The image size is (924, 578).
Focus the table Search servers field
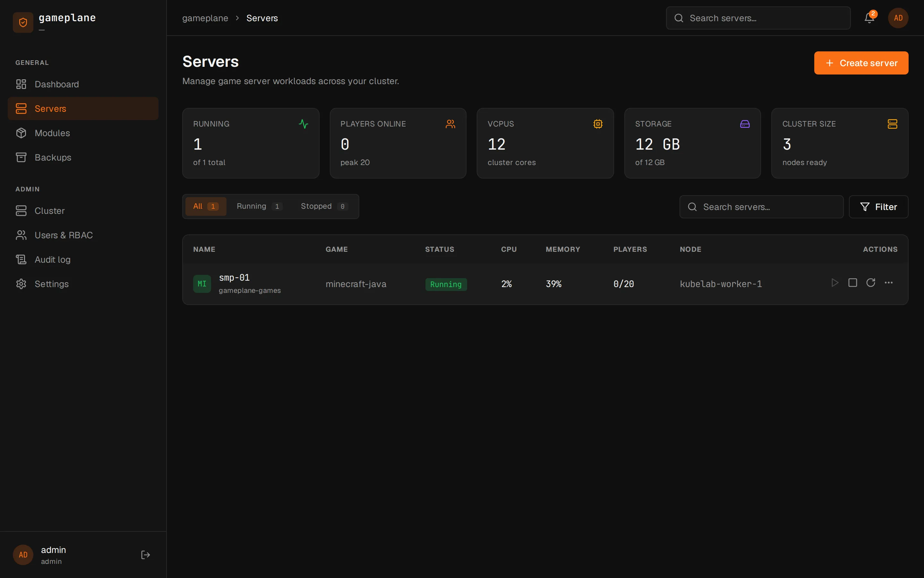coord(761,207)
